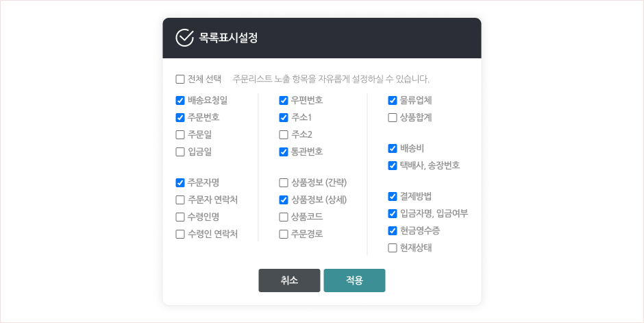Image resolution: width=644 pixels, height=323 pixels.
Task: Uncheck the 통관번호 option
Action: tap(284, 152)
